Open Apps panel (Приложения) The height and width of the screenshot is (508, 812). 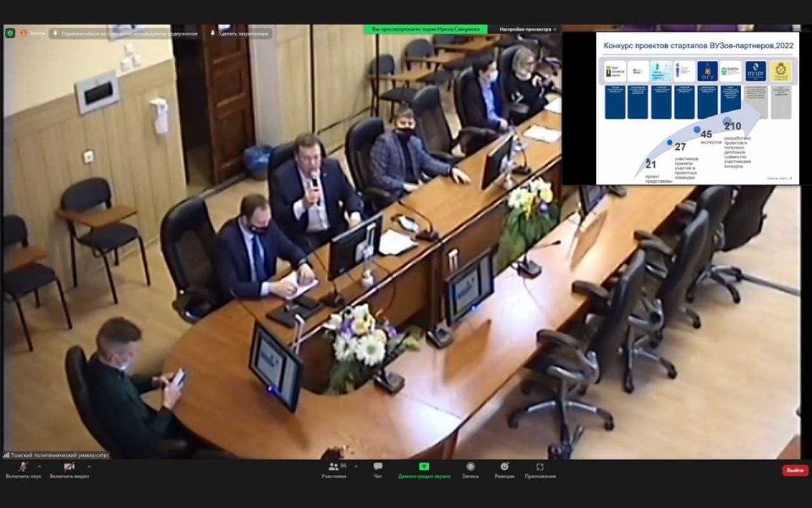tap(540, 470)
